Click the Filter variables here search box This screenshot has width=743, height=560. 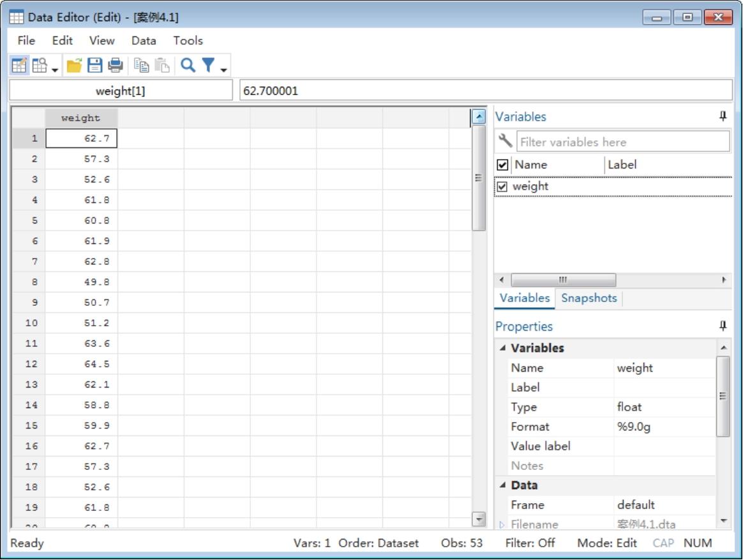click(x=622, y=142)
